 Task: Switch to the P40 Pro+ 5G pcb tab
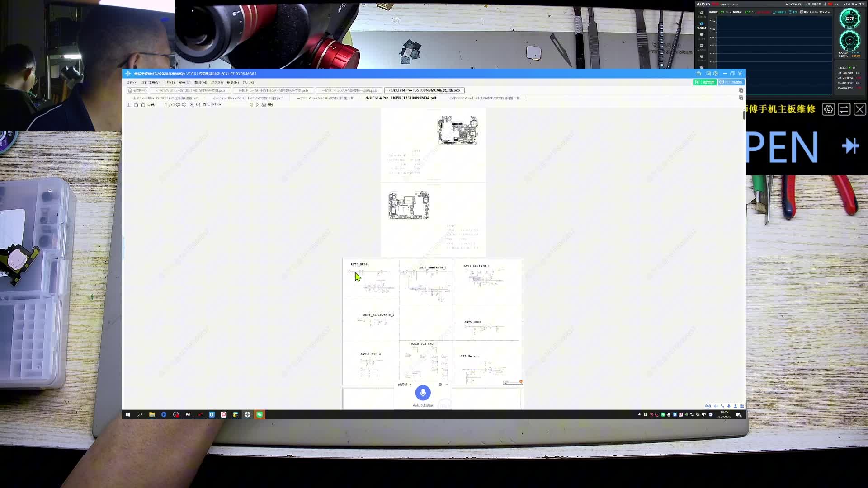[x=273, y=90]
